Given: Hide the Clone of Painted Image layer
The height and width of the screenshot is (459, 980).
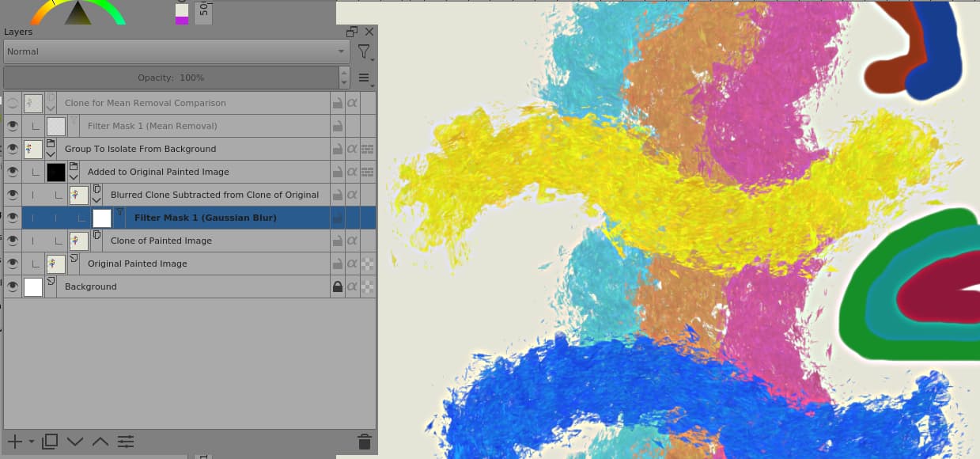Looking at the screenshot, I should 13,241.
